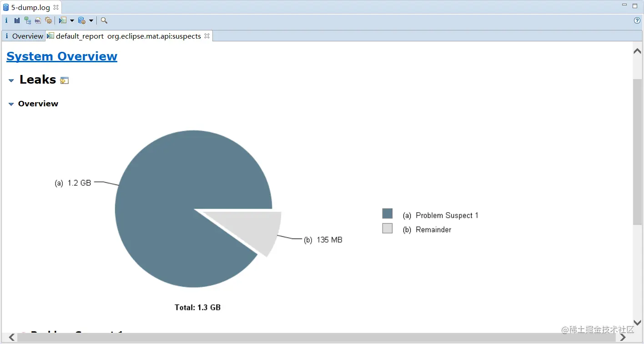Viewport: 644px width, 344px height.
Task: Open the OQL query editor
Action: point(38,20)
